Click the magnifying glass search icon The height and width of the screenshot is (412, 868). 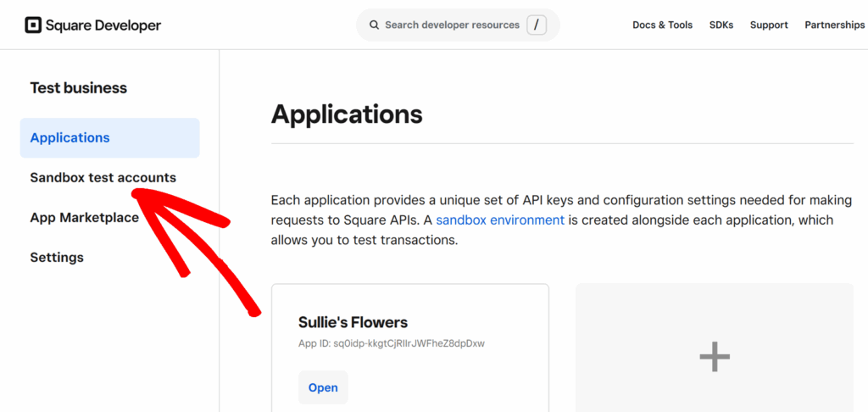point(373,25)
